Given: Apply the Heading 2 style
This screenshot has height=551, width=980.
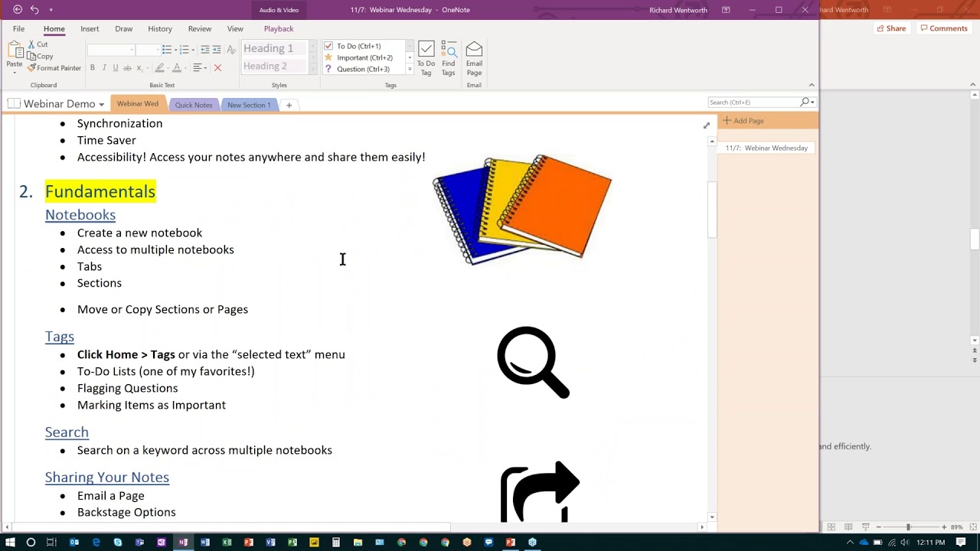Looking at the screenshot, I should click(274, 66).
